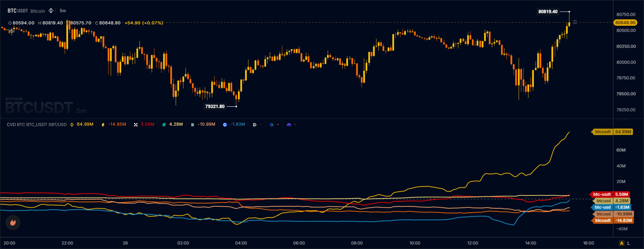
Task: Toggle log scale with the L button
Action: click(629, 243)
